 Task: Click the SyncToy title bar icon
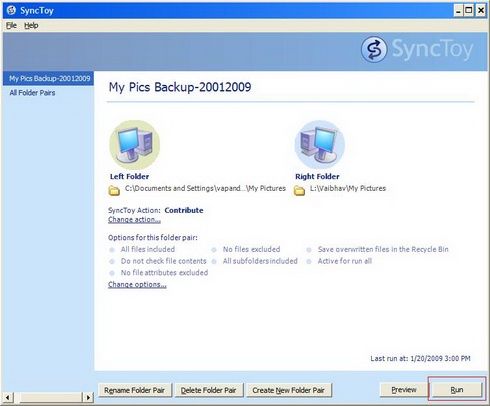point(11,10)
